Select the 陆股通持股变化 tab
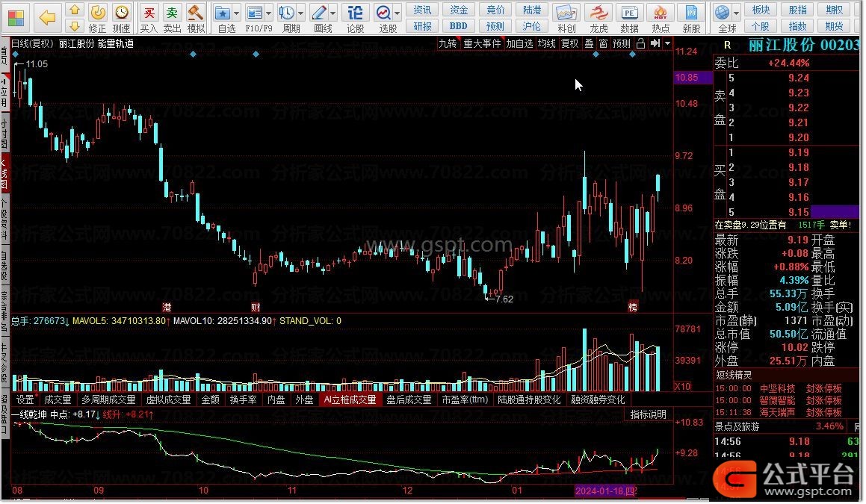This screenshot has height=504, width=866. (x=528, y=399)
